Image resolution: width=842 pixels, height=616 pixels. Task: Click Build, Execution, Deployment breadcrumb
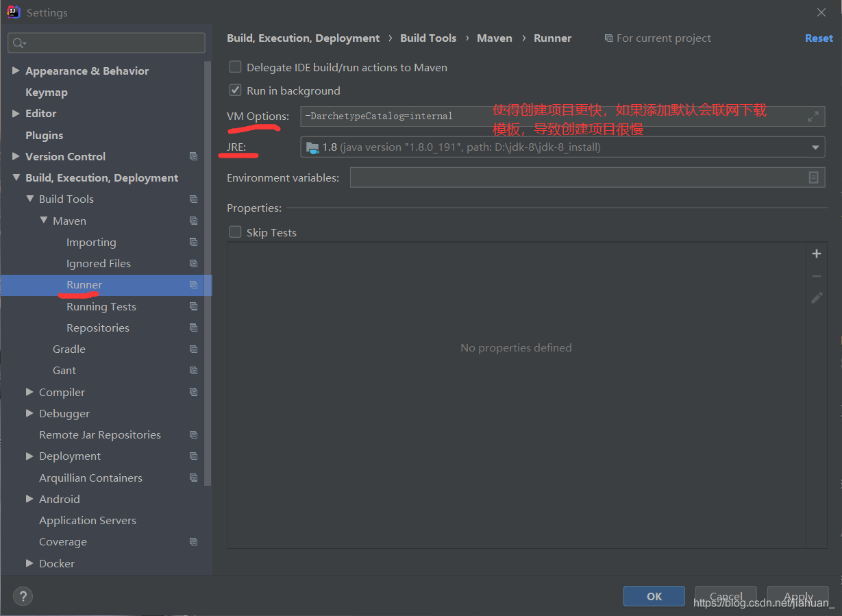[304, 38]
